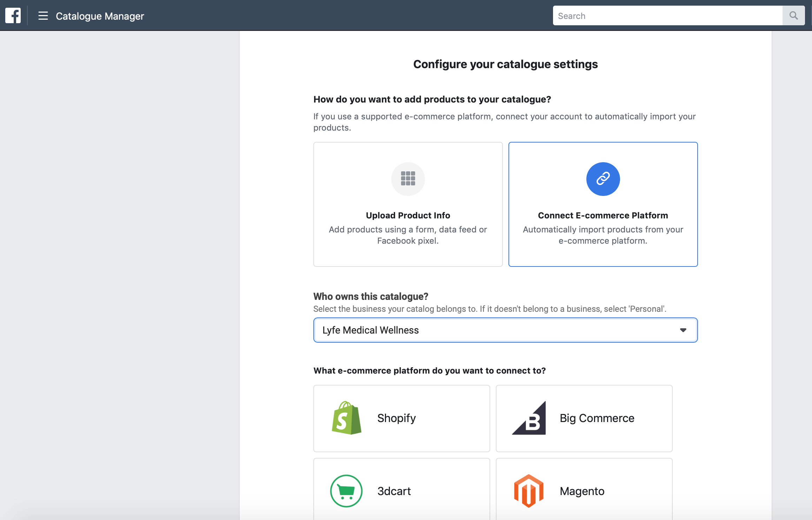Click the Upload Product Info heading text
The width and height of the screenshot is (812, 520).
click(408, 215)
